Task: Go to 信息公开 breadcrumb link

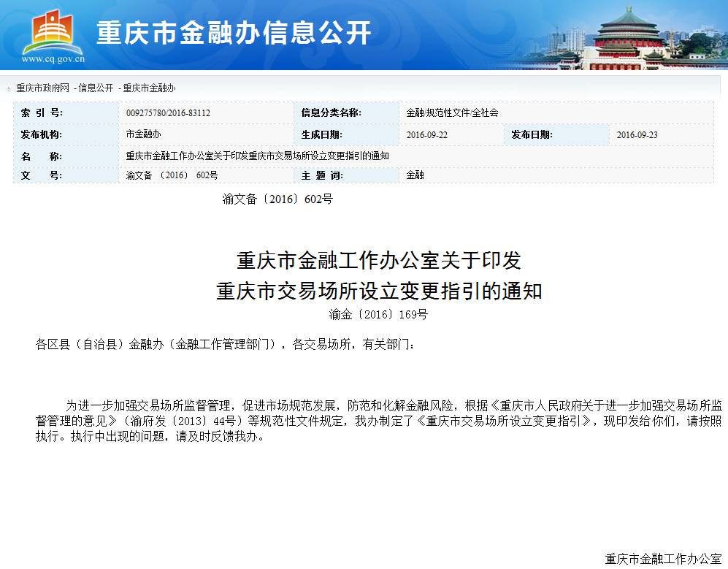Action: click(96, 88)
